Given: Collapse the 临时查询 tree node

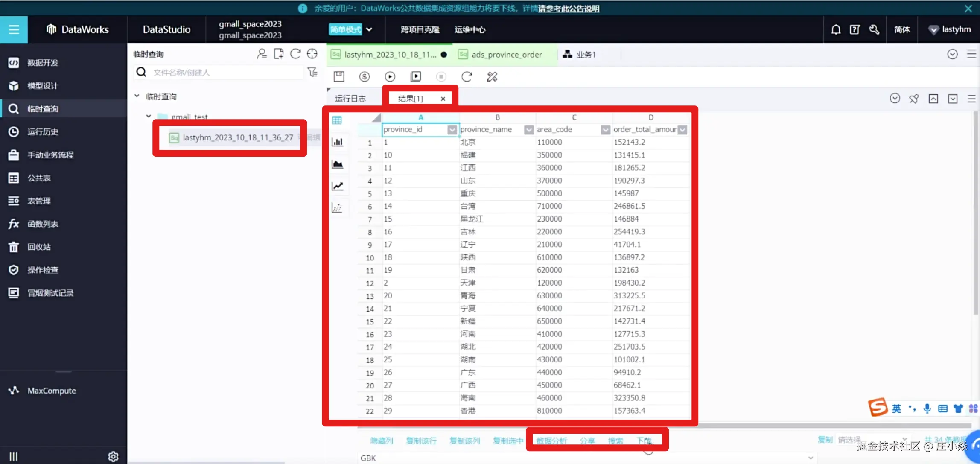Looking at the screenshot, I should [137, 96].
